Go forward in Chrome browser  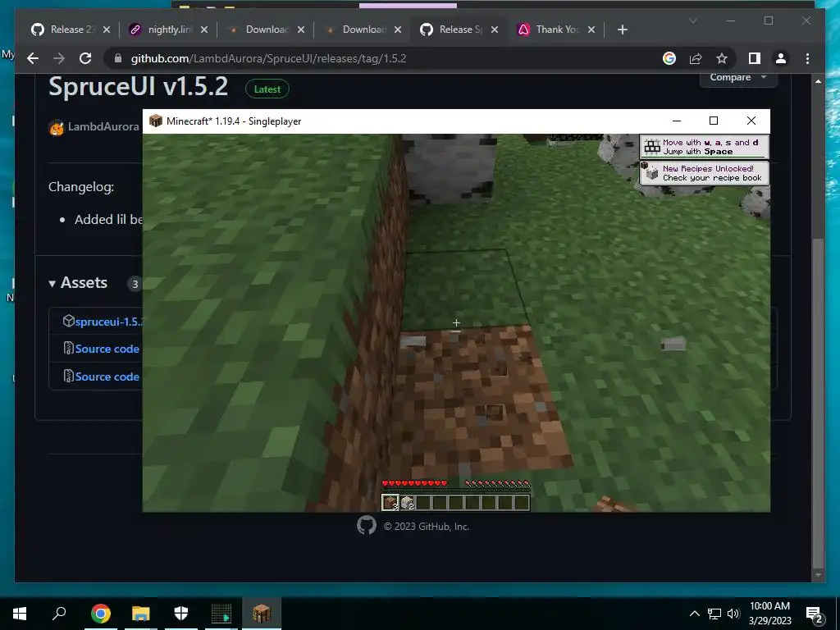tap(59, 58)
